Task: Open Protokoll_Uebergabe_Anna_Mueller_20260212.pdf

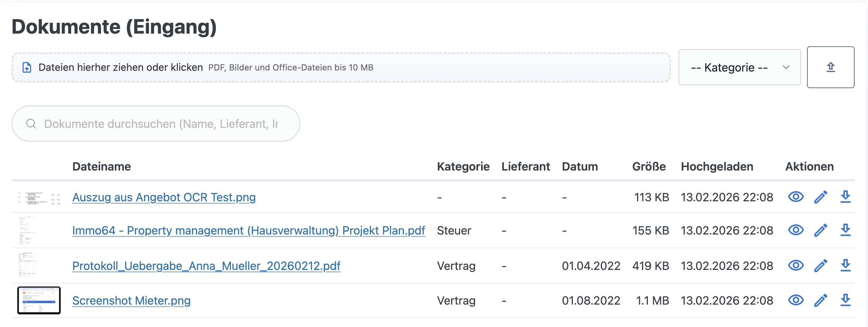Action: 206,266
